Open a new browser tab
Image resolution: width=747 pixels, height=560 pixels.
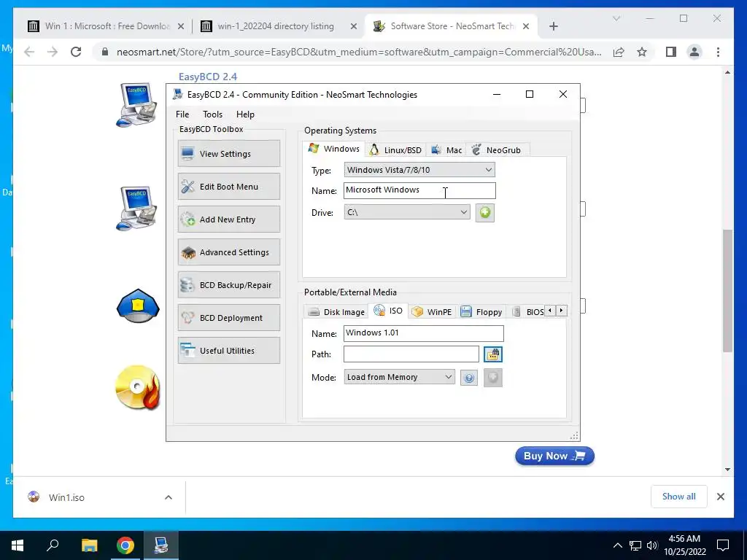pyautogui.click(x=553, y=26)
